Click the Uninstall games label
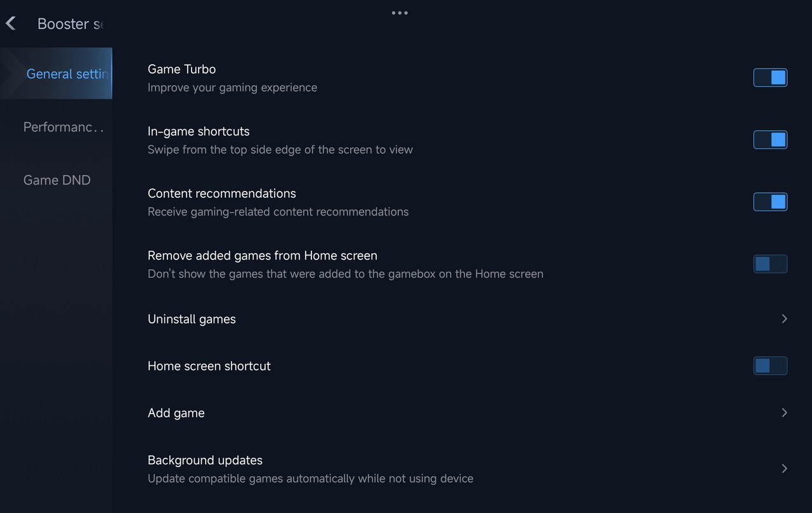Screen dimensions: 812x513 click(x=192, y=319)
